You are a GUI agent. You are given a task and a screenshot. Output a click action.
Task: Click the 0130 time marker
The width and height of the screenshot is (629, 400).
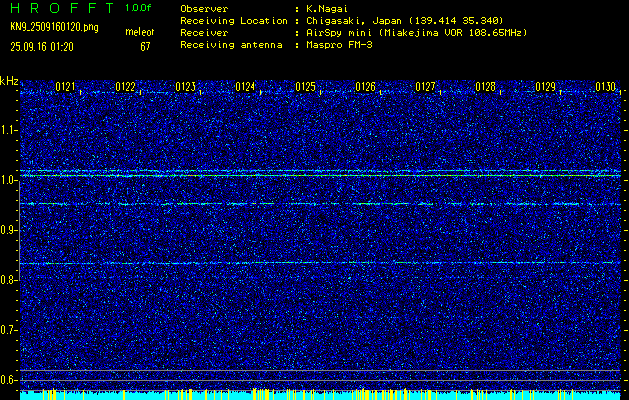605,87
